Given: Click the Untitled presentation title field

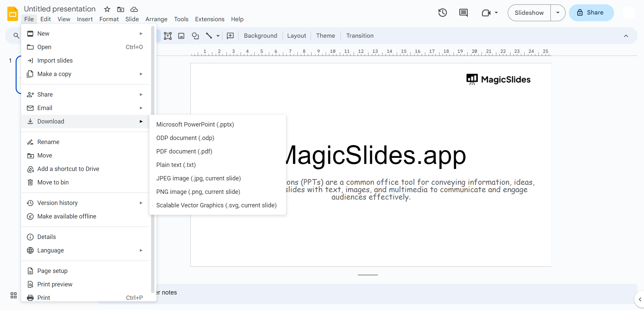Looking at the screenshot, I should pos(60,9).
